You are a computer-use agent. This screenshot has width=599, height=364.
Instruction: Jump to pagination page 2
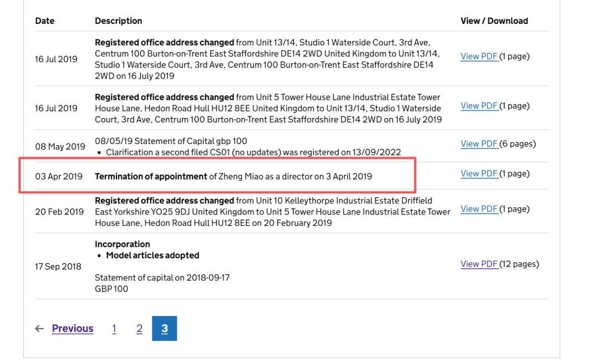pos(139,329)
